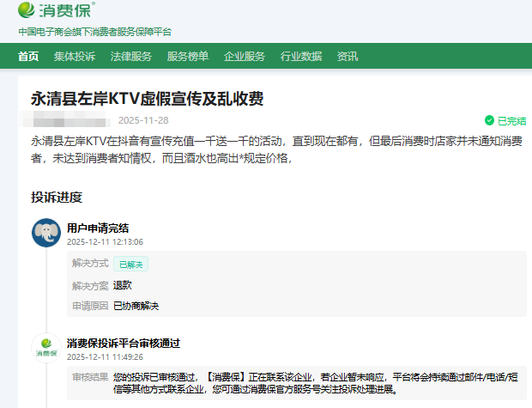The image size is (532, 408).
Task: Click the complaint title 永清县左岸KTV虚假宣传及乱收费
Action: [x=147, y=99]
